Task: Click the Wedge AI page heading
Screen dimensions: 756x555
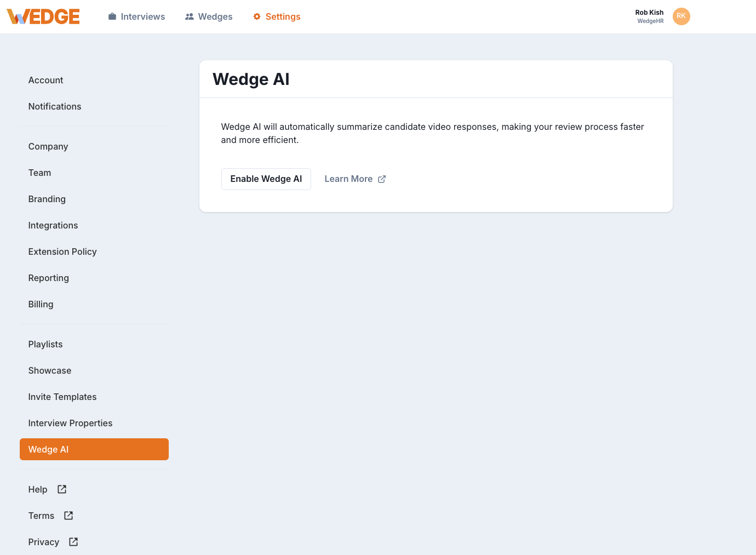Action: coord(251,79)
